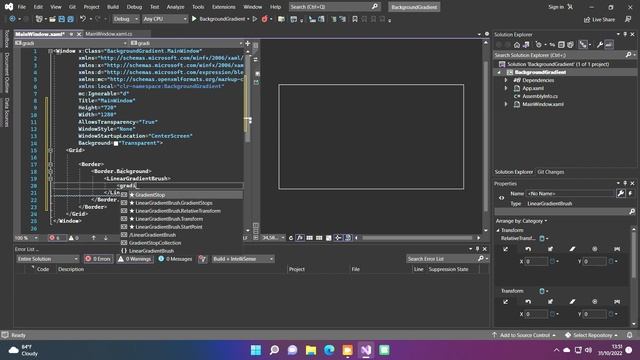Click the Undo arrow icon

point(83,19)
